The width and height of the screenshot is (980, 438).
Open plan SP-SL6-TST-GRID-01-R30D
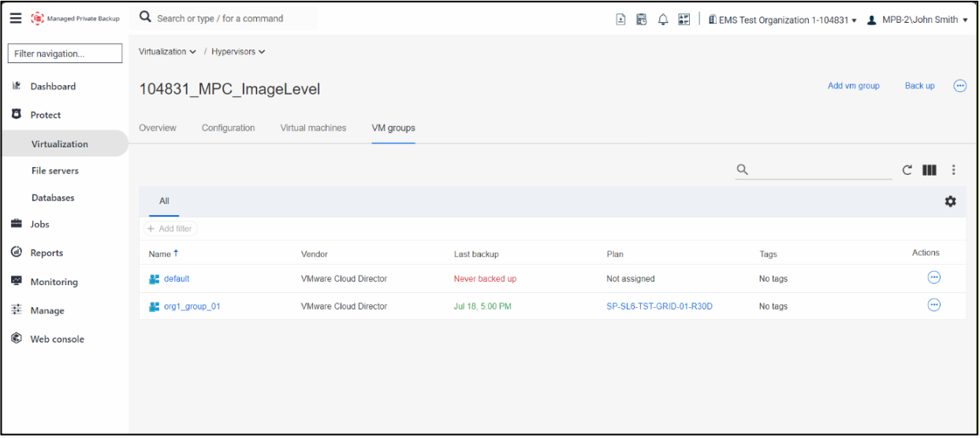coord(659,306)
